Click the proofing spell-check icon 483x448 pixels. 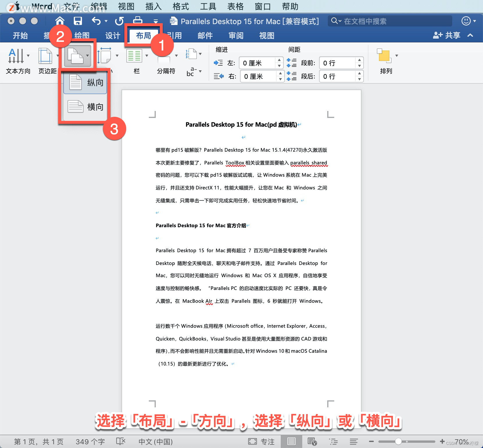[121, 442]
